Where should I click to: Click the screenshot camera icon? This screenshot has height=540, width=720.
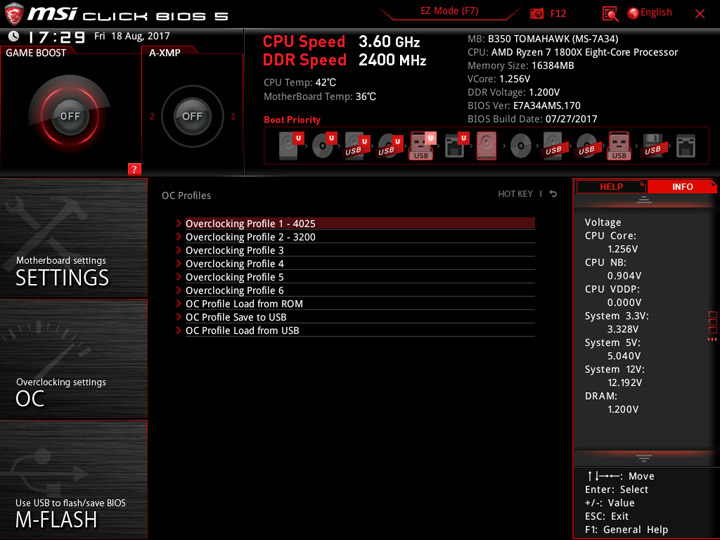[536, 13]
